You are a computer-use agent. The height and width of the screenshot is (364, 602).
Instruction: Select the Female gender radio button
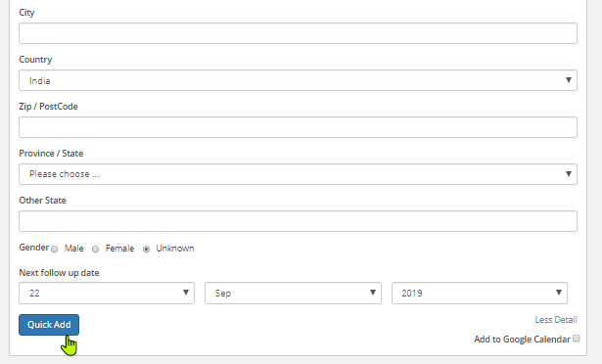coord(96,250)
